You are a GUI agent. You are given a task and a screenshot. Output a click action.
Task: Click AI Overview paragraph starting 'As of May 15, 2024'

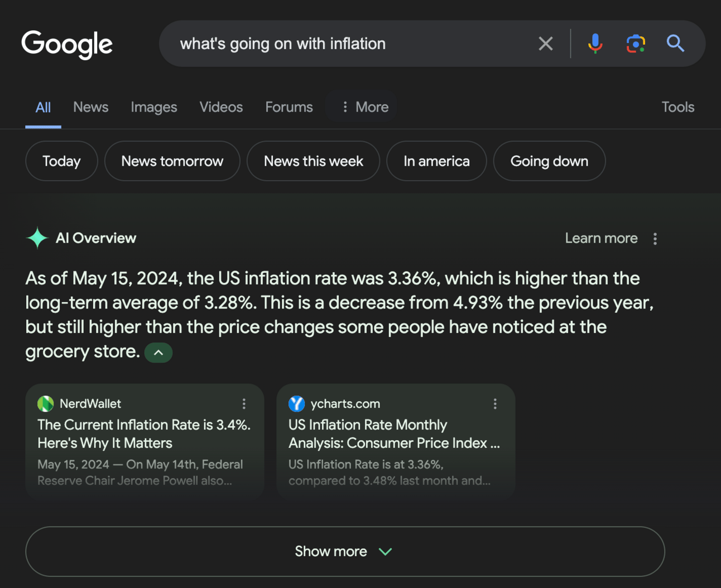[x=339, y=315]
